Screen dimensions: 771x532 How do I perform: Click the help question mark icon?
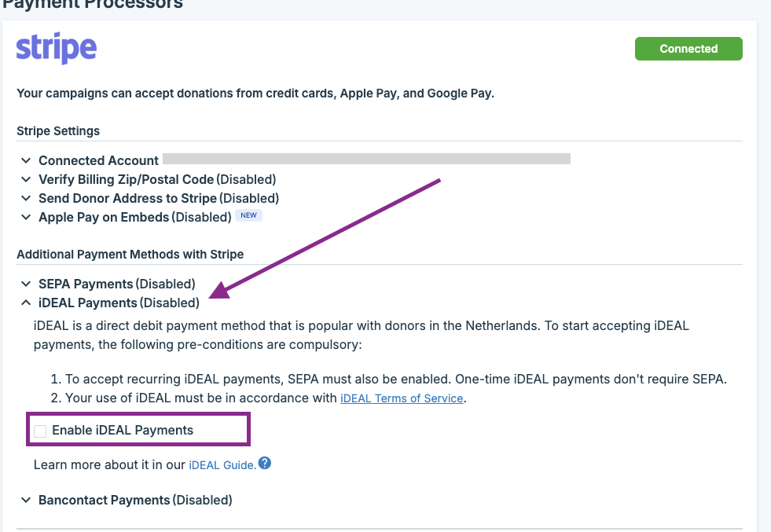pyautogui.click(x=265, y=464)
